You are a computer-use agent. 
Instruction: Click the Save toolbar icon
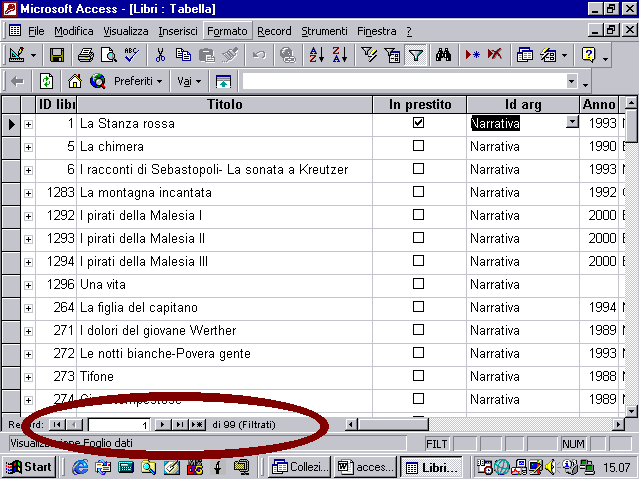pos(57,55)
